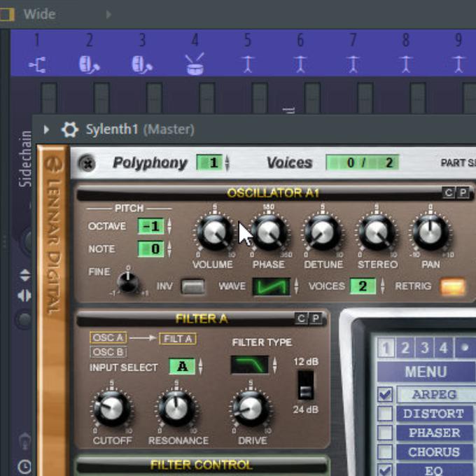Toggle the oscillator RETRIG button

click(452, 286)
